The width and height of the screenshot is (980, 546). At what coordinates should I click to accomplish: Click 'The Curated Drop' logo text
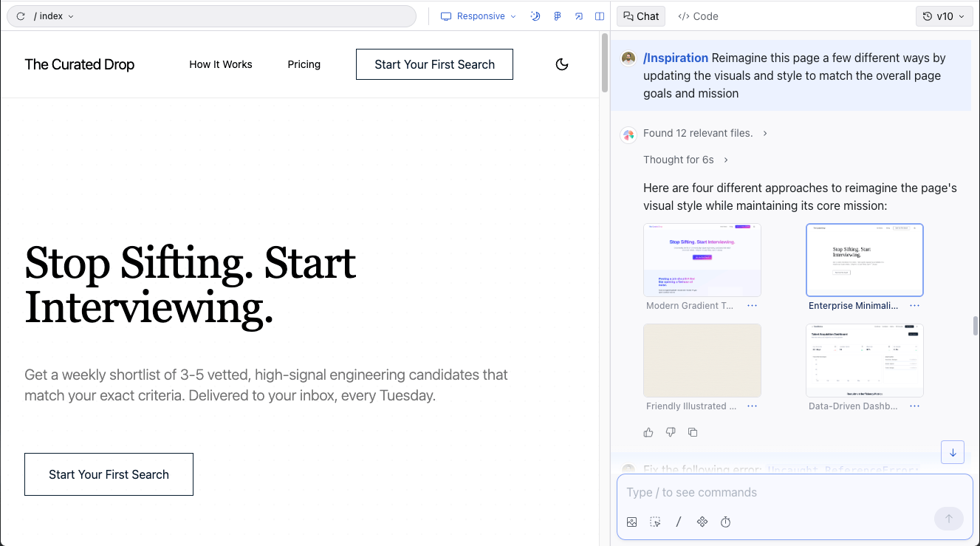tap(80, 64)
